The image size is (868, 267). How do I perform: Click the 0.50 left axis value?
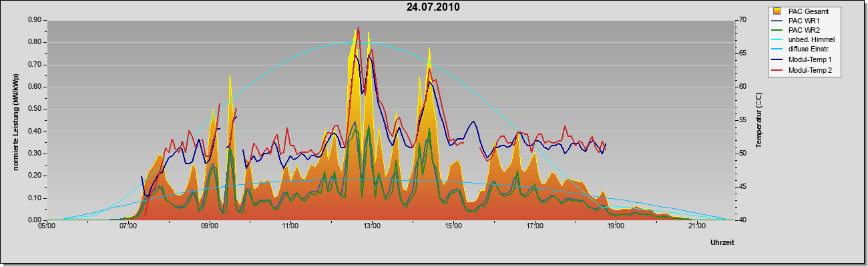[35, 109]
